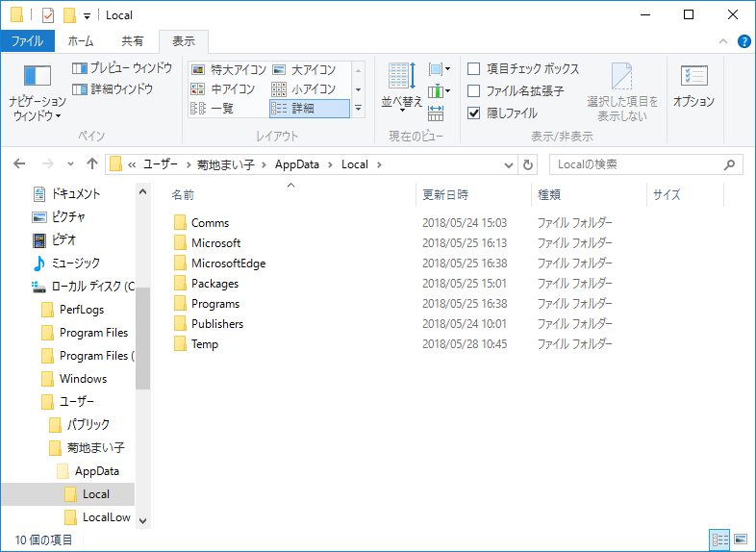Open address bar history dropdown arrow
756x552 pixels.
point(508,164)
